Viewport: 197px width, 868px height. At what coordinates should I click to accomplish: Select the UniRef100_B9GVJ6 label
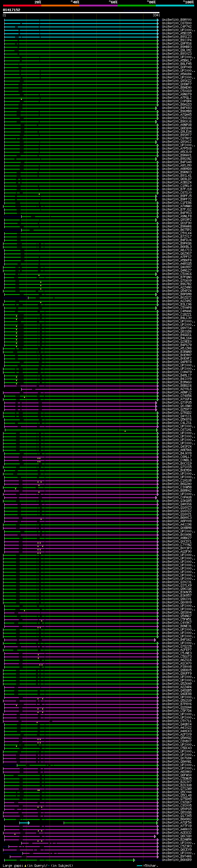point(177,121)
